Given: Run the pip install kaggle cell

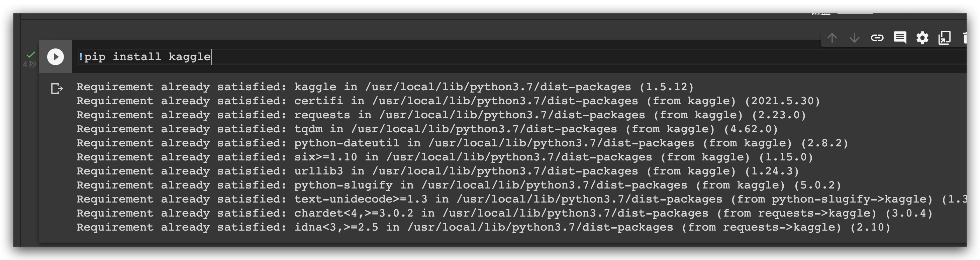Looking at the screenshot, I should 56,57.
